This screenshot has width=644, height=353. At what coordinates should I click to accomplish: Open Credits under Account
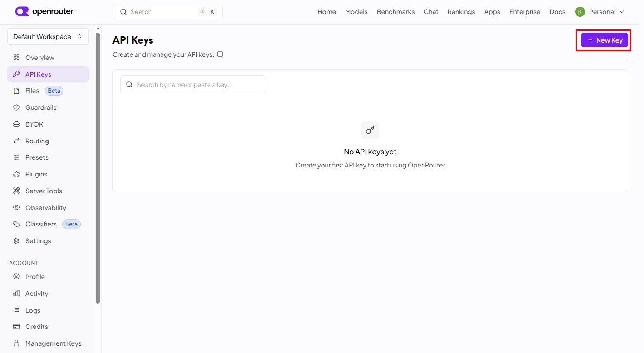(48, 327)
